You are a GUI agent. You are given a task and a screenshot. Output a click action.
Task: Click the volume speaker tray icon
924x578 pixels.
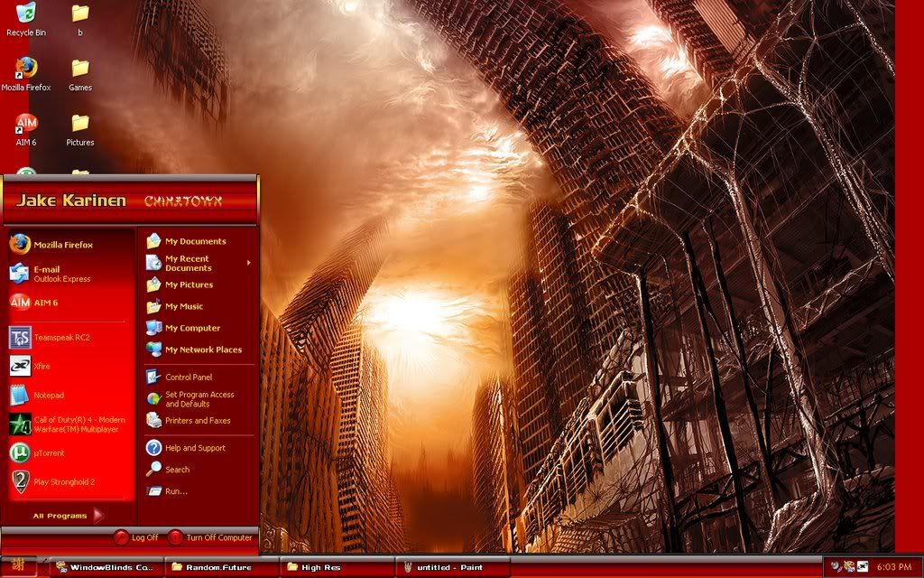tap(836, 567)
